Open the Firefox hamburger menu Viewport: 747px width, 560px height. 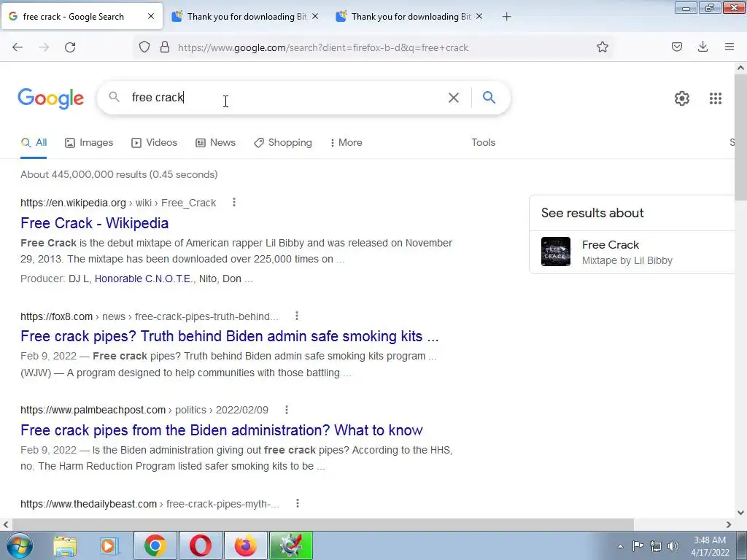pyautogui.click(x=729, y=47)
